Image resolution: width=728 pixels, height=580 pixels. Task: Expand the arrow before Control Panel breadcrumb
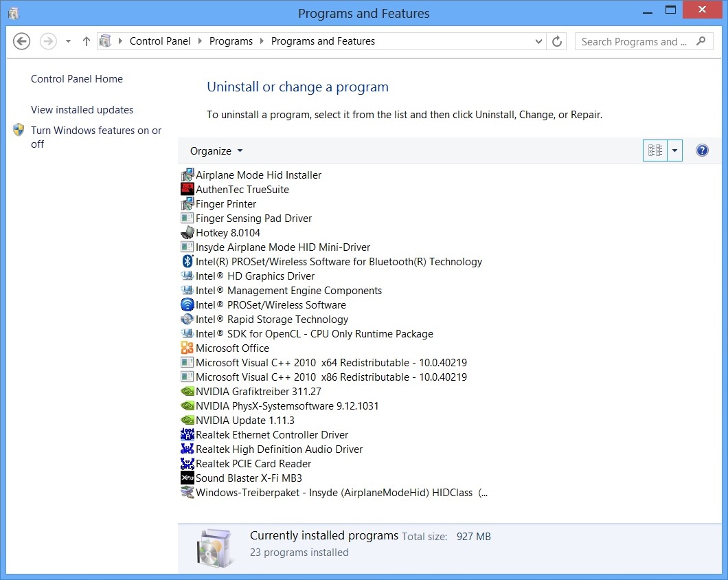click(120, 41)
